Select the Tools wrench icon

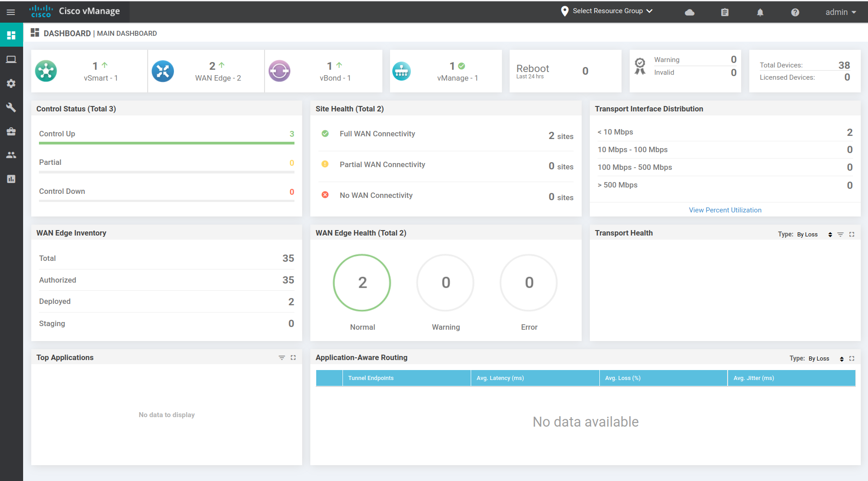click(x=11, y=107)
